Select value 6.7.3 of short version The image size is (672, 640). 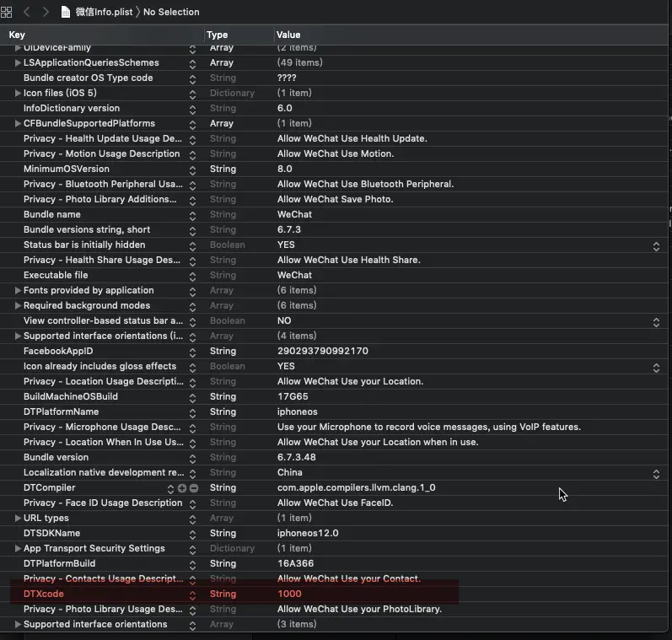point(289,229)
